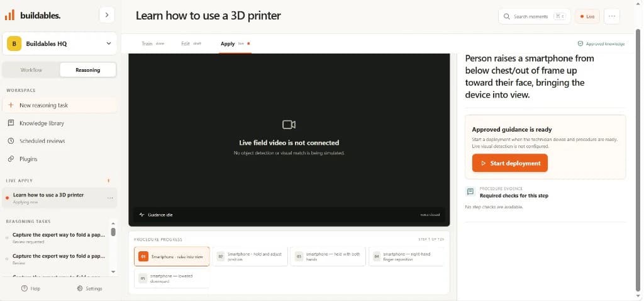
Task: Click the Search moments field
Action: tap(535, 16)
